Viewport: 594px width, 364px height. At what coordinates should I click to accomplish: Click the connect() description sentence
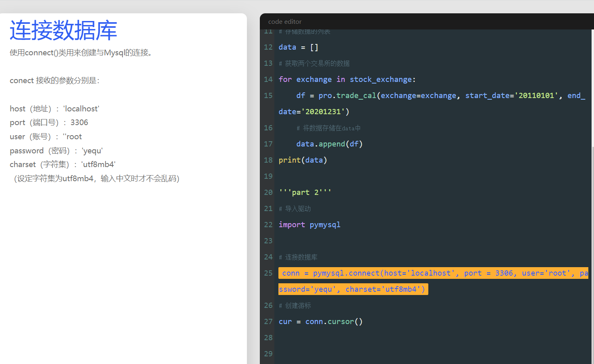click(81, 52)
